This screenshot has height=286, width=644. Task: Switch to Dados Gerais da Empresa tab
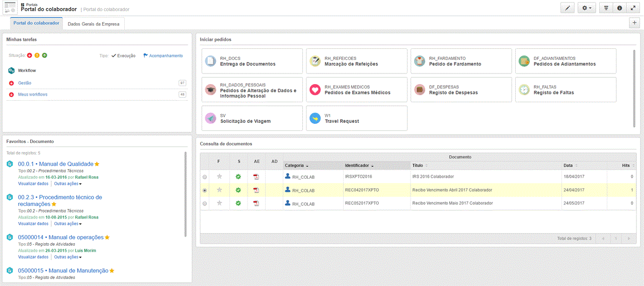click(94, 24)
